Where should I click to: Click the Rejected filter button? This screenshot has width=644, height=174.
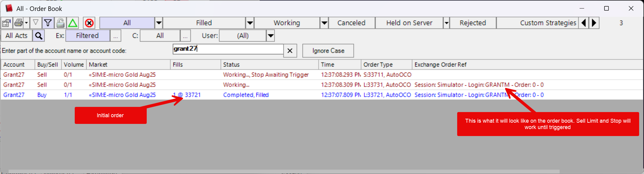pos(472,23)
